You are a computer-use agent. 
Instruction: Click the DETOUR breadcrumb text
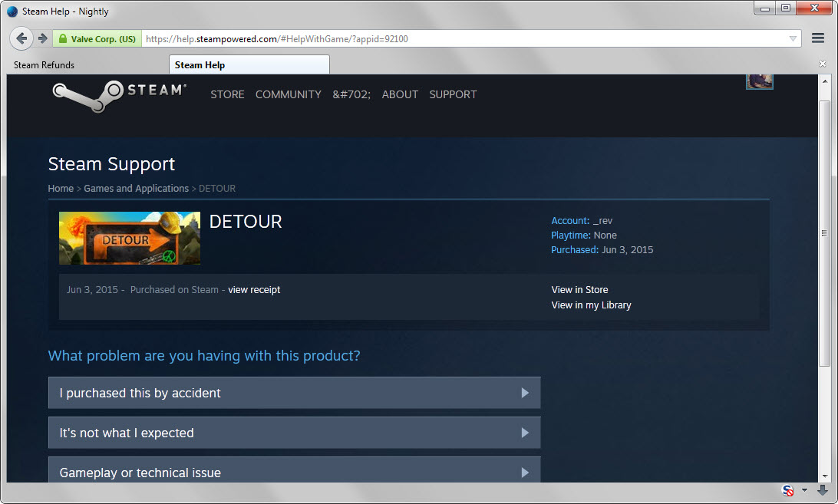pyautogui.click(x=217, y=188)
